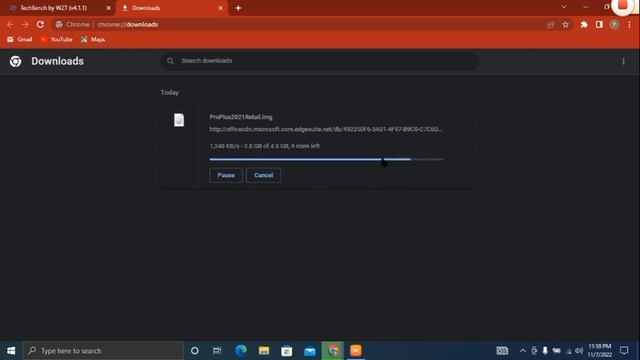Open the Extensions puzzle icon

coord(584,25)
